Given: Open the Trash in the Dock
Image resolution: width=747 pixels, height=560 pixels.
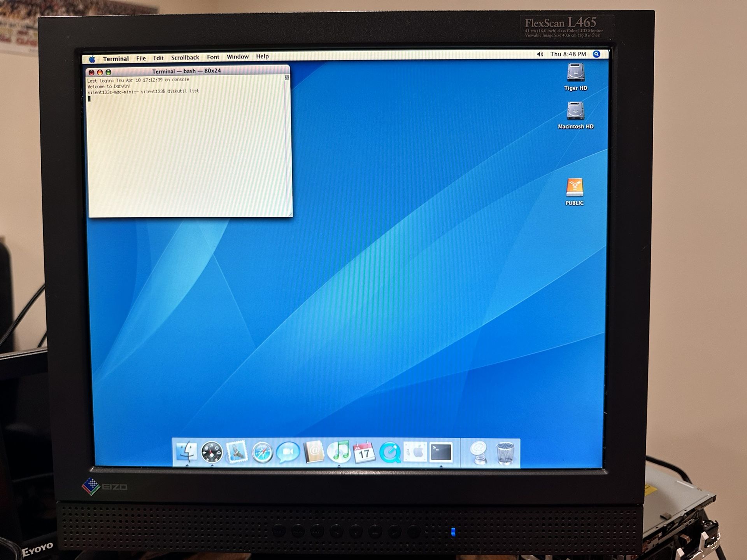Looking at the screenshot, I should [x=505, y=453].
